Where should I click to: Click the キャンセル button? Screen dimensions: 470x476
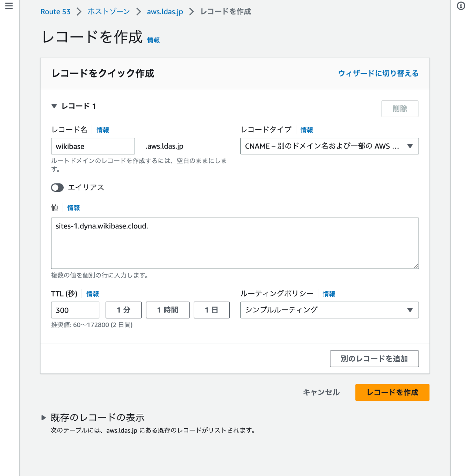point(321,392)
